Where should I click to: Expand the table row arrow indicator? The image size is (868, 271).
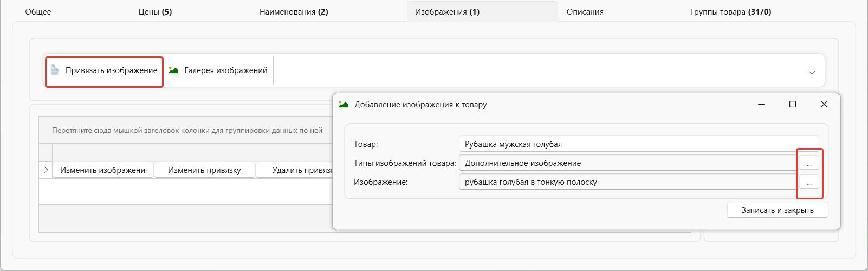point(46,170)
